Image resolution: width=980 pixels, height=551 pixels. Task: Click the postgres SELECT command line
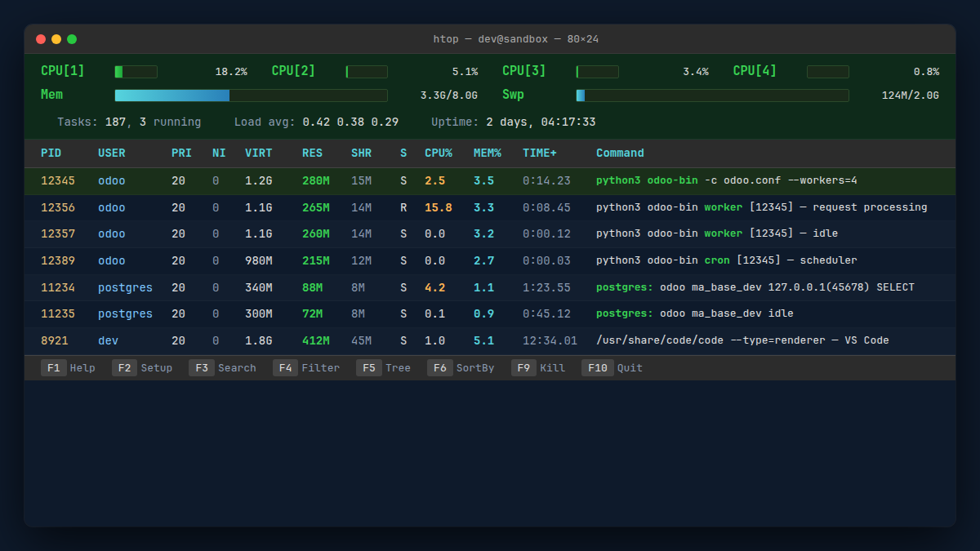coord(755,287)
